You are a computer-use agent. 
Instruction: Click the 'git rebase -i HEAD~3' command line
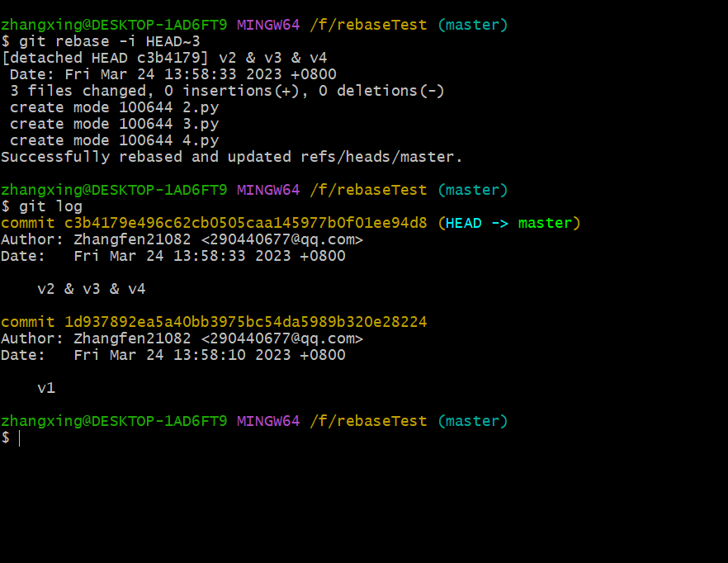tap(101, 41)
